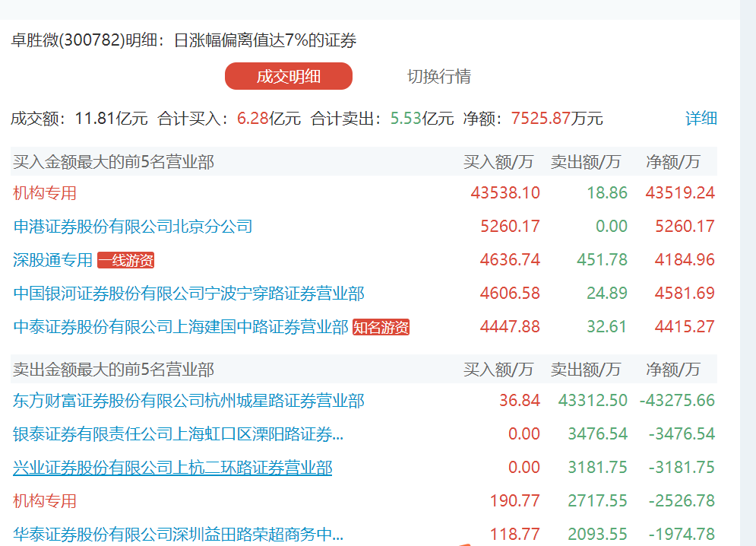Viewport: 756px width, 546px height.
Task: Click net amount 4415.27
Action: [x=685, y=327]
